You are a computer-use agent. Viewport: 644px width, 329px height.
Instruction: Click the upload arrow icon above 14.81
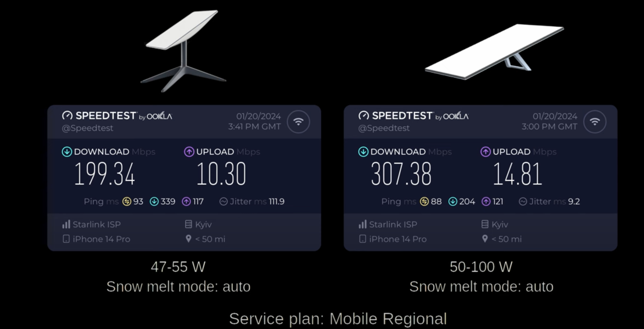click(485, 152)
